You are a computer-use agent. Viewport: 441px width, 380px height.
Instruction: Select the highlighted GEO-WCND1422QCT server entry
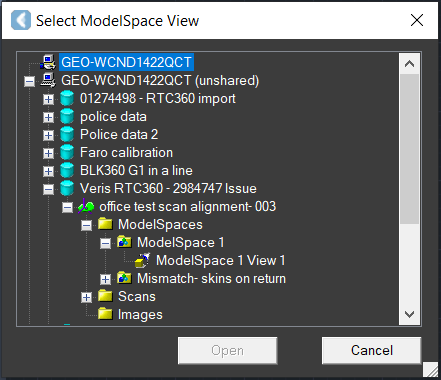click(x=126, y=62)
